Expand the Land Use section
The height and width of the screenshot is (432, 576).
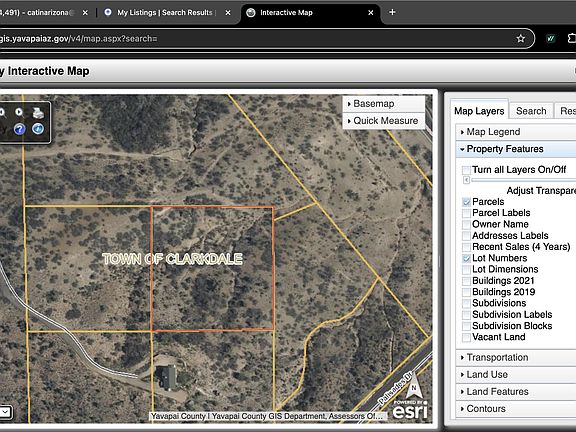pos(516,375)
